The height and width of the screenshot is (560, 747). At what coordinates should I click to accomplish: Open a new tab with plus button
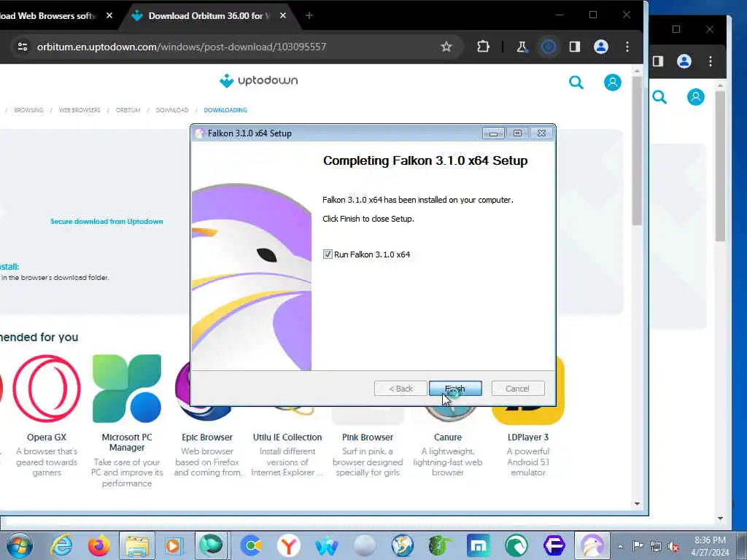pyautogui.click(x=309, y=16)
